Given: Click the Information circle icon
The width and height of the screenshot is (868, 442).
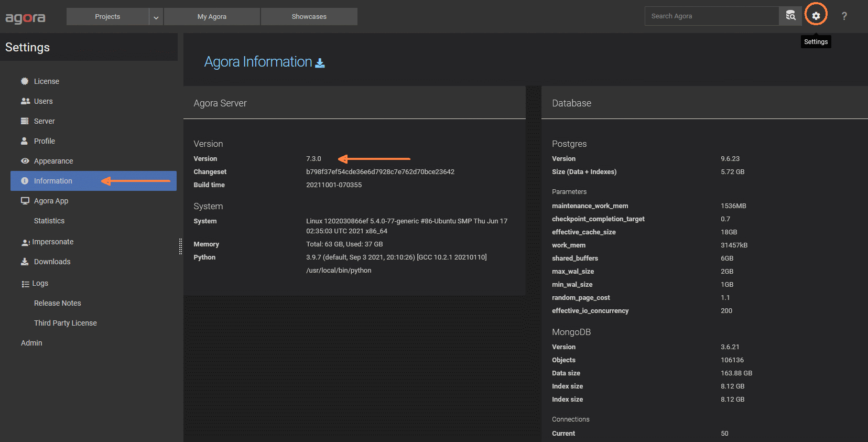Looking at the screenshot, I should (x=25, y=181).
